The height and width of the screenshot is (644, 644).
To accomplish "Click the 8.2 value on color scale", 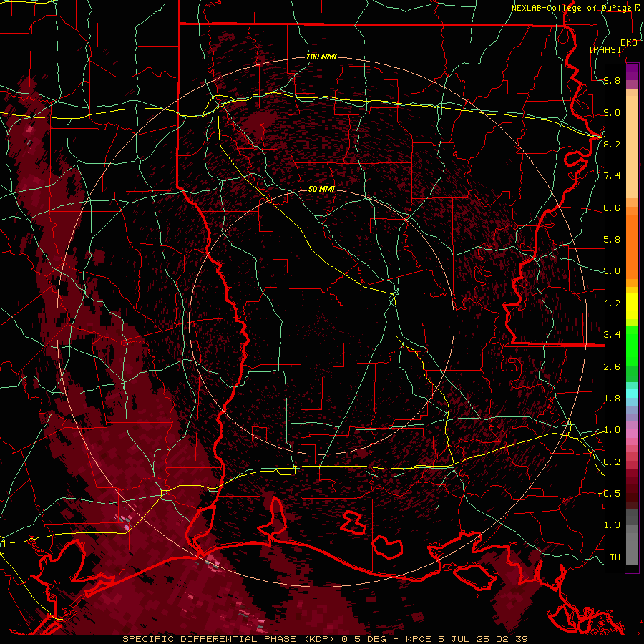I will [612, 144].
